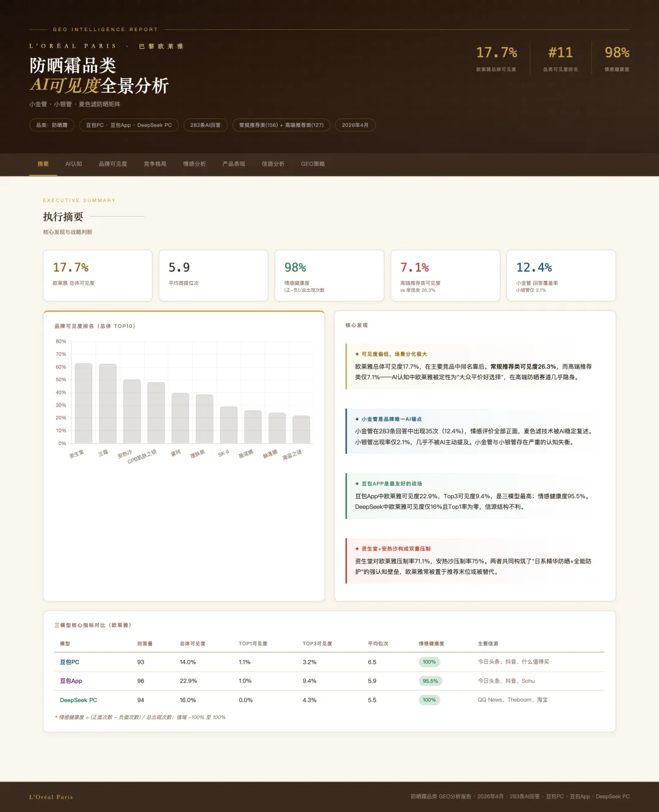The height and width of the screenshot is (812, 659).
Task: Click 22.9% in the 豆包App row
Action: pos(189,681)
